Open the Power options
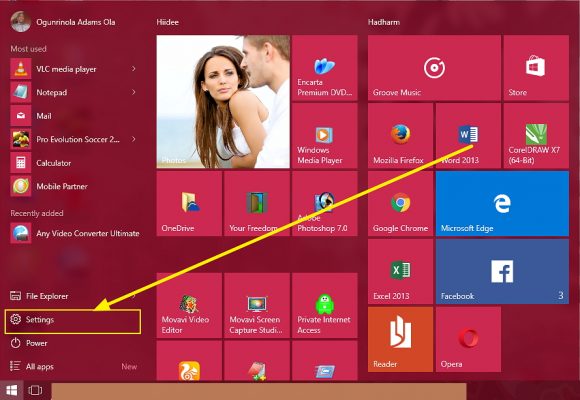 click(72, 343)
